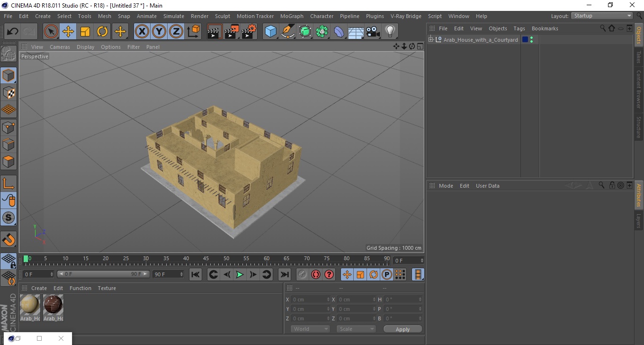Add a Cube primitive object
This screenshot has width=644, height=345.
click(x=271, y=32)
